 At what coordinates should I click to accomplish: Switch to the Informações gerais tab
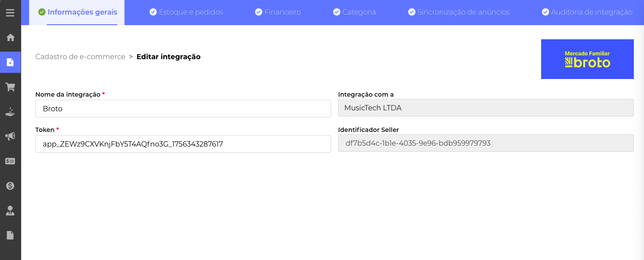(77, 12)
